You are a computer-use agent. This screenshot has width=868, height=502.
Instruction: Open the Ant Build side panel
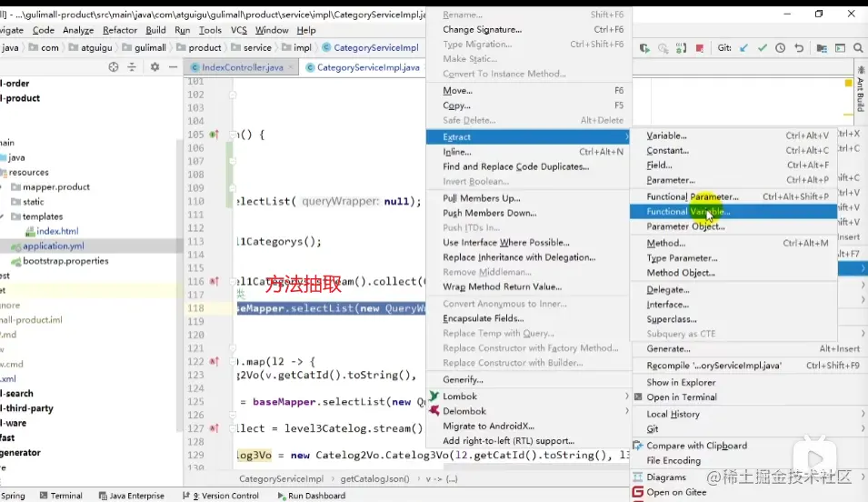point(860,88)
